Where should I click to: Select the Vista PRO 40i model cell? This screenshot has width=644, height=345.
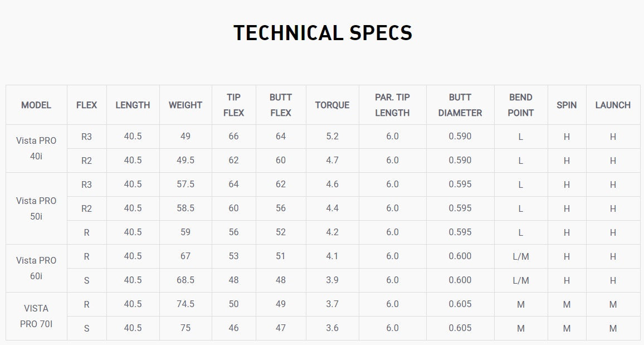click(36, 148)
